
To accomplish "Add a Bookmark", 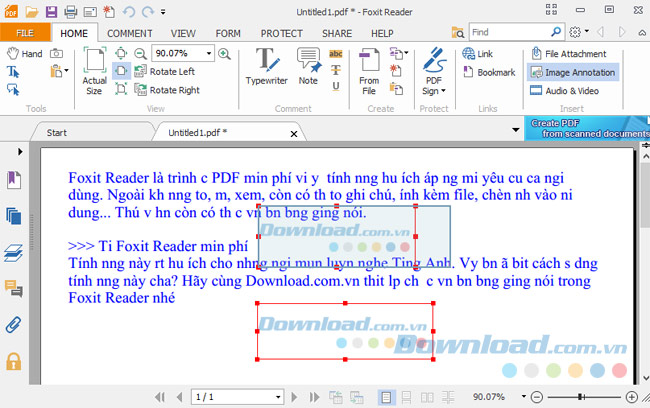I will click(489, 72).
